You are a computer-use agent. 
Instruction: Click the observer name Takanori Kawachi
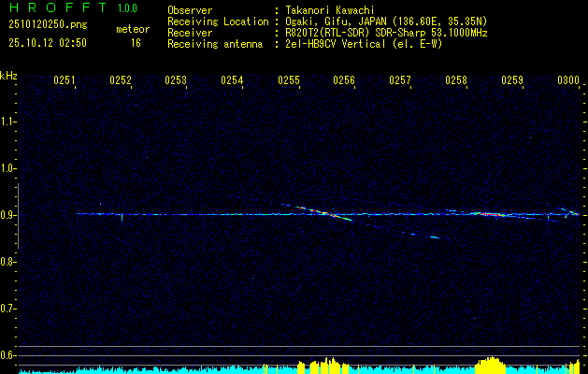pyautogui.click(x=330, y=10)
